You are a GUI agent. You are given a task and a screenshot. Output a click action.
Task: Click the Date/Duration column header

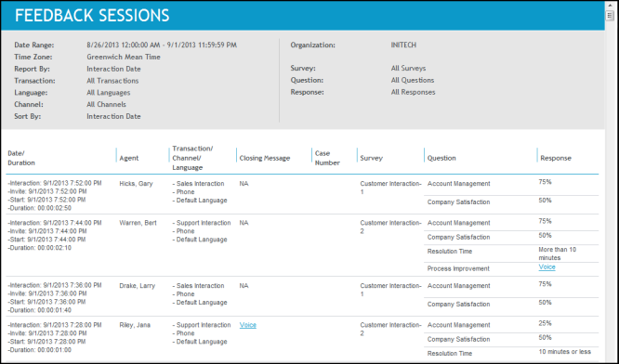[x=21, y=158]
